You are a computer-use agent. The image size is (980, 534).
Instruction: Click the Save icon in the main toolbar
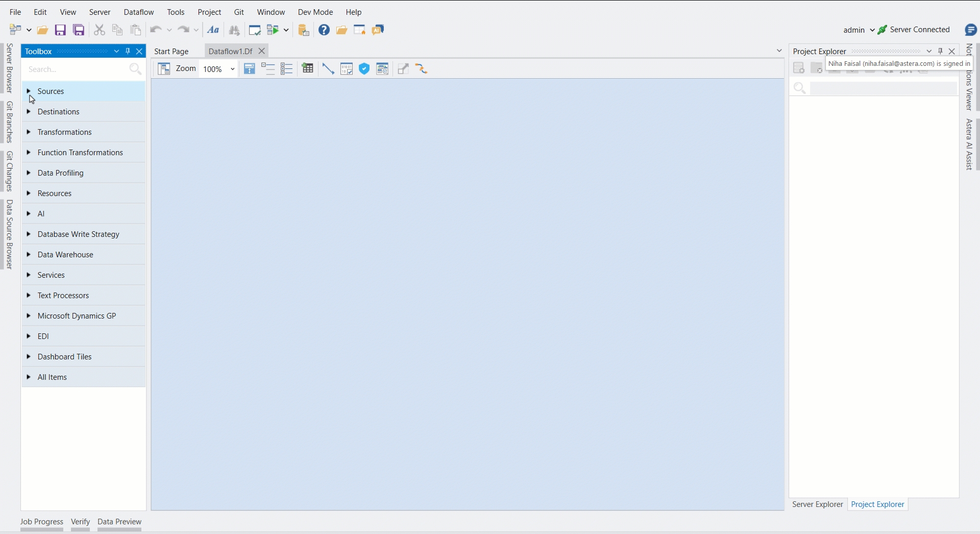60,30
